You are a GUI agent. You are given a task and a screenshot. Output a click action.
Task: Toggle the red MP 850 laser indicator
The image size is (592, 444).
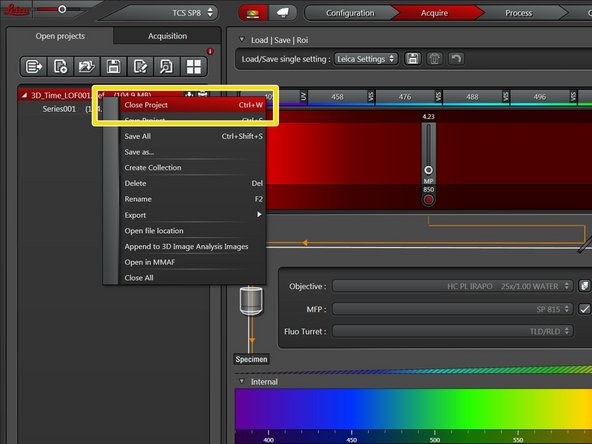coord(428,200)
